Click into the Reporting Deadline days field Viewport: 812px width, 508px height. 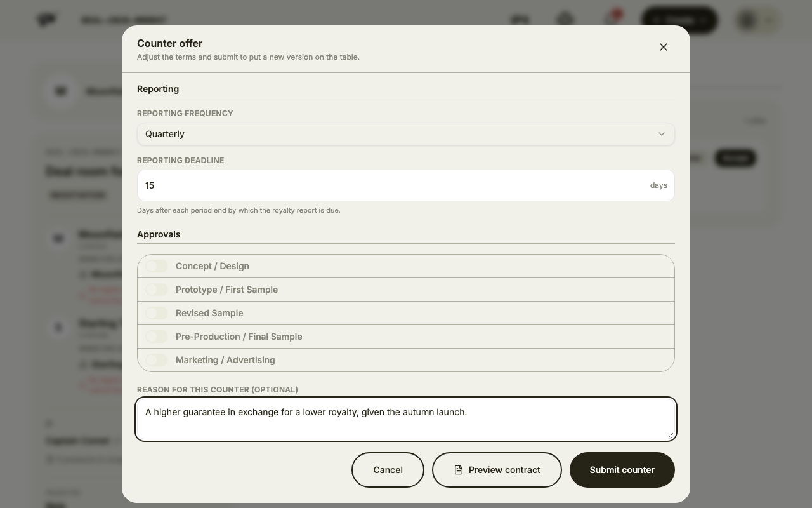[406, 185]
